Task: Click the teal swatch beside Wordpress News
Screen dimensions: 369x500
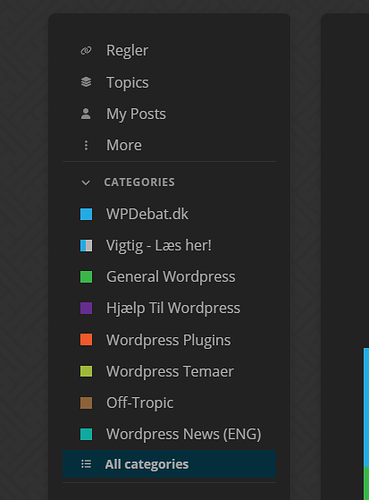Action: [86, 434]
